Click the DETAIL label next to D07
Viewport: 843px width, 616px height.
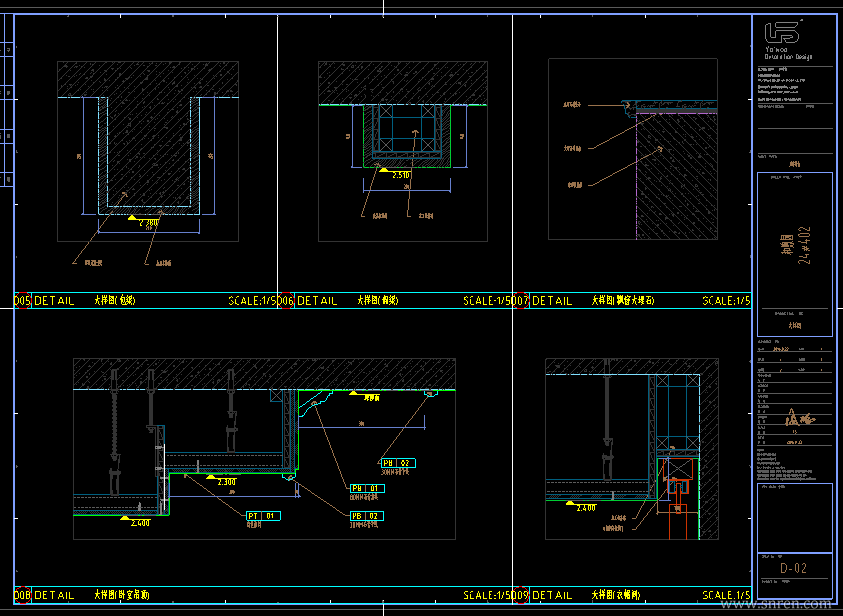[x=552, y=301]
